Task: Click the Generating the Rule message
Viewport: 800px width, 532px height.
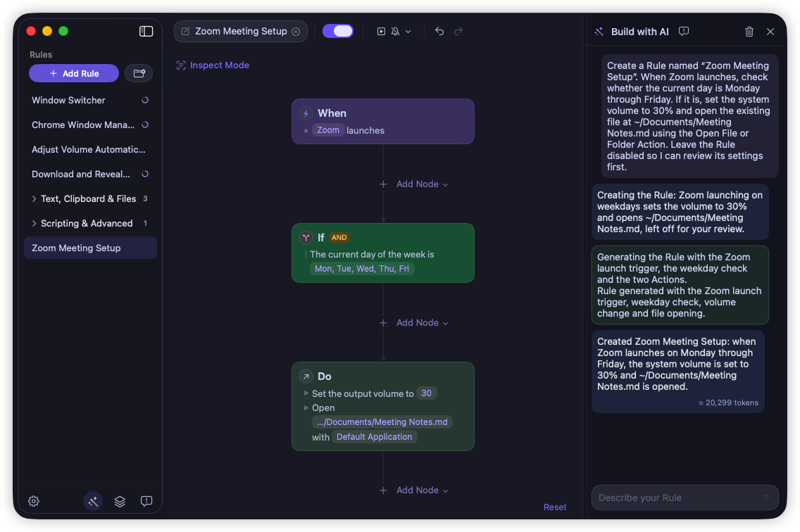Action: click(x=680, y=285)
